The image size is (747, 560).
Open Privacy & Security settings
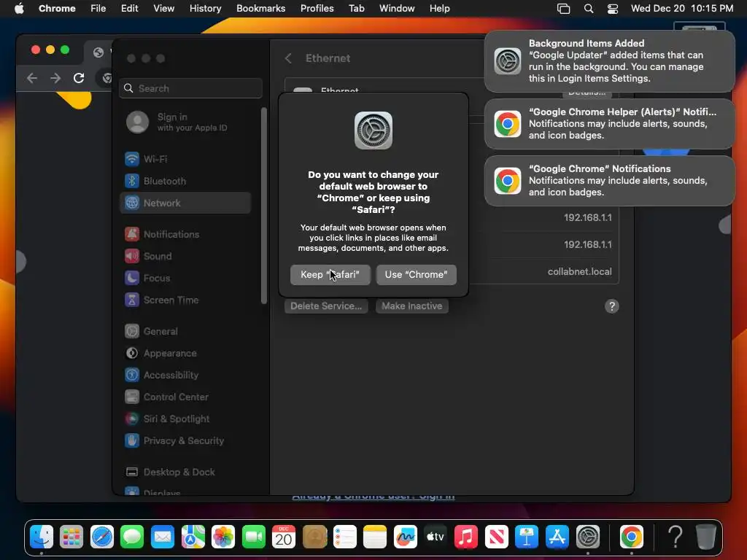click(186, 441)
